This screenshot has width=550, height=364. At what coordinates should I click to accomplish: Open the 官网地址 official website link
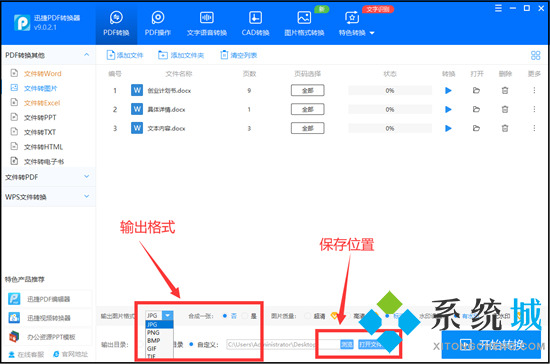pos(70,355)
